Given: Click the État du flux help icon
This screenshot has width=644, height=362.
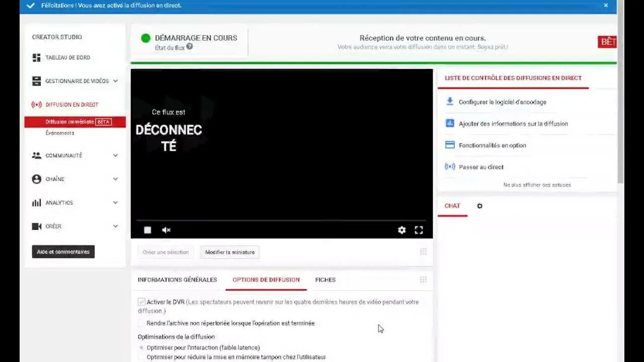Looking at the screenshot, I should point(190,47).
